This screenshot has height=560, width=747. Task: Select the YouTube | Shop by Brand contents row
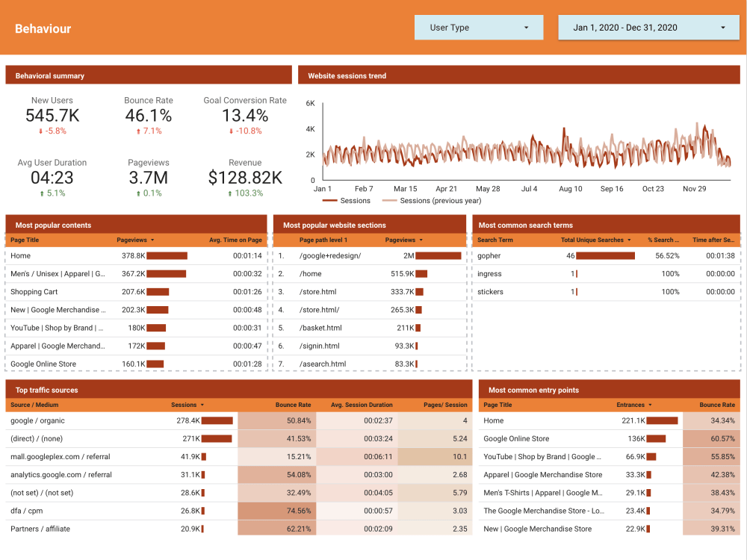click(x=136, y=328)
